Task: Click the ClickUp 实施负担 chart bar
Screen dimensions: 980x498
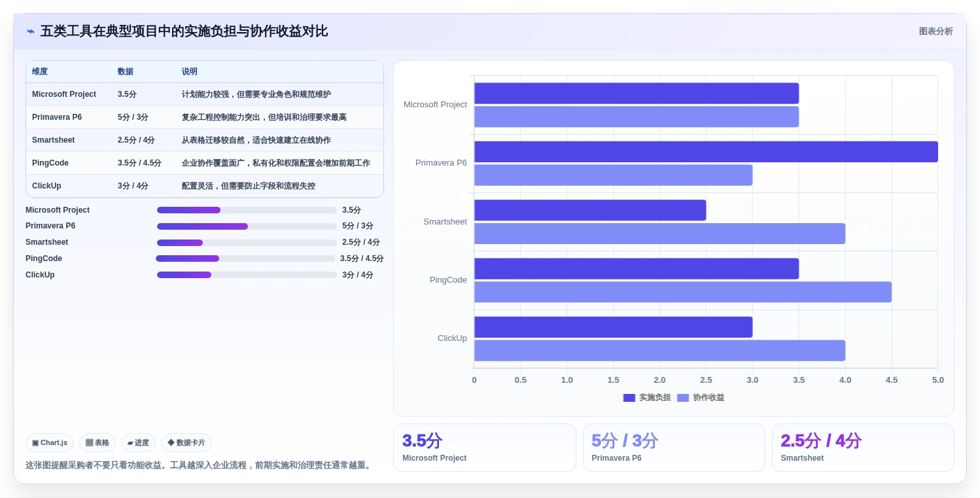Action: click(x=613, y=327)
